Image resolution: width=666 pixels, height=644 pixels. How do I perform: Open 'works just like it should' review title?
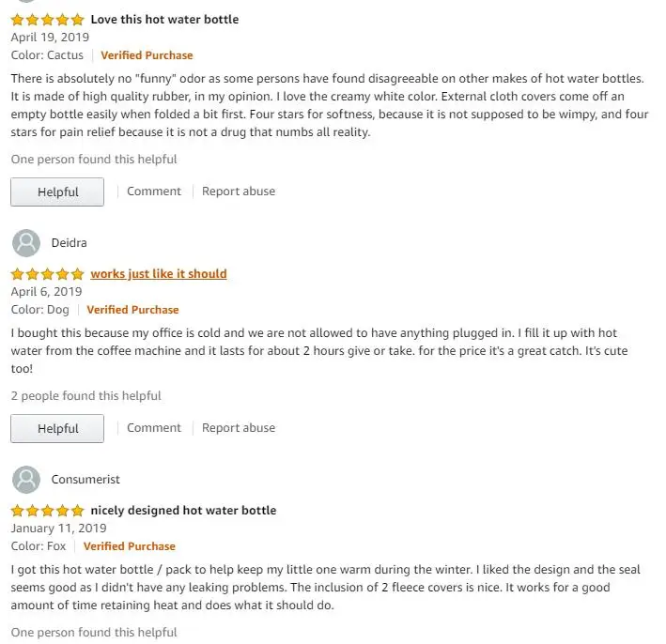coord(159,274)
